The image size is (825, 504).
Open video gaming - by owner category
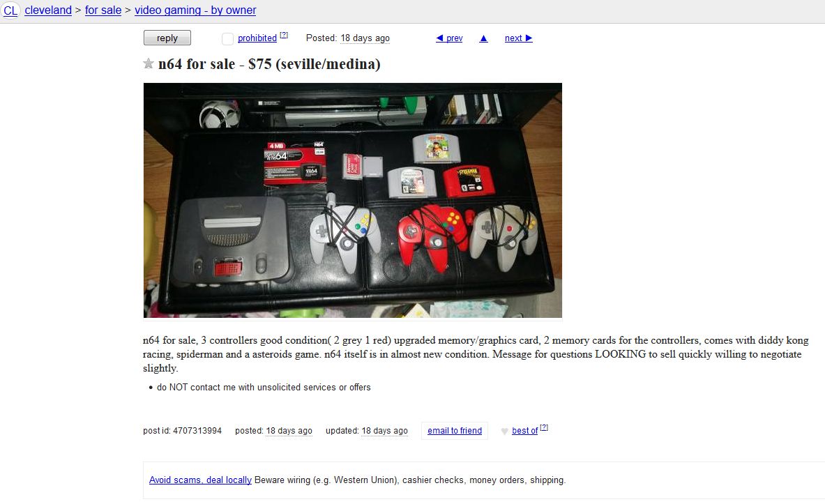tap(195, 10)
